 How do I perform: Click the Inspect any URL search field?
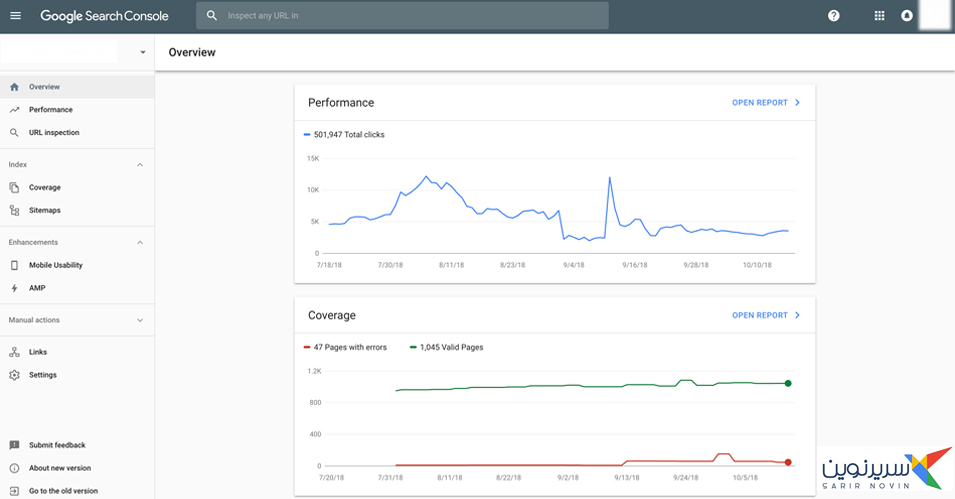(x=402, y=16)
